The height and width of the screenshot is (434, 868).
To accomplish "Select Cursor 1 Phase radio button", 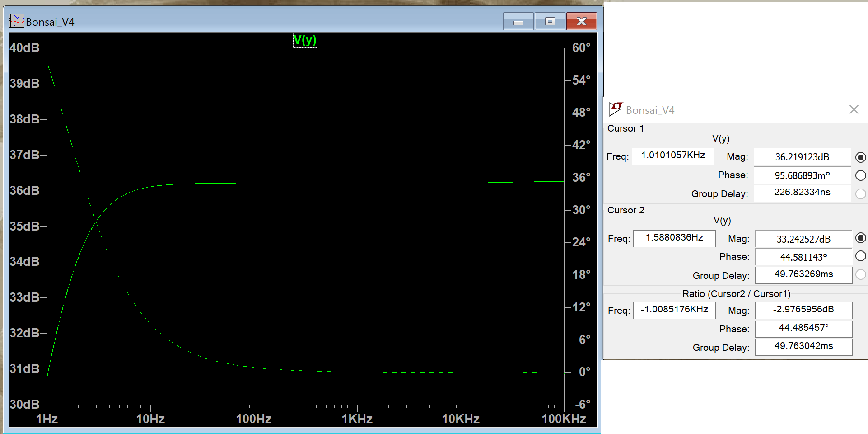I will 861,175.
